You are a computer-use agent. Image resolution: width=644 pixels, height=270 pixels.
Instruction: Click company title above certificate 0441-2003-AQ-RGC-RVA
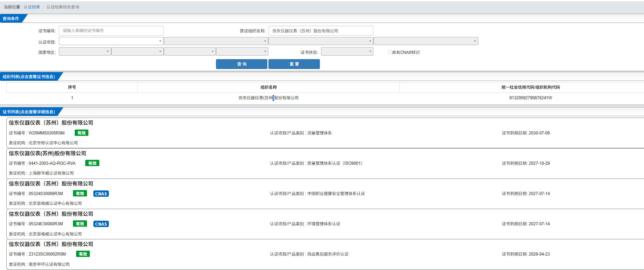click(x=48, y=153)
